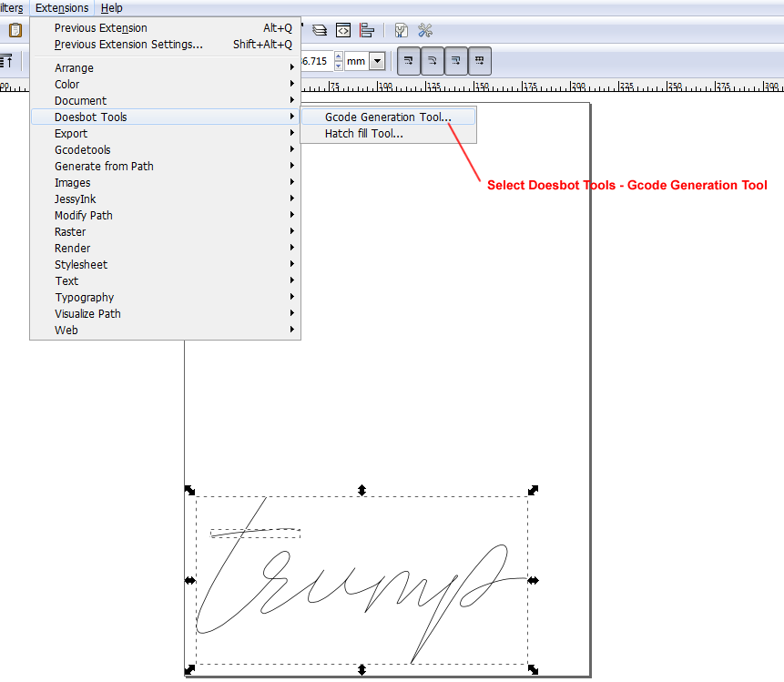Open the Help menu
The width and height of the screenshot is (784, 682).
pos(111,8)
